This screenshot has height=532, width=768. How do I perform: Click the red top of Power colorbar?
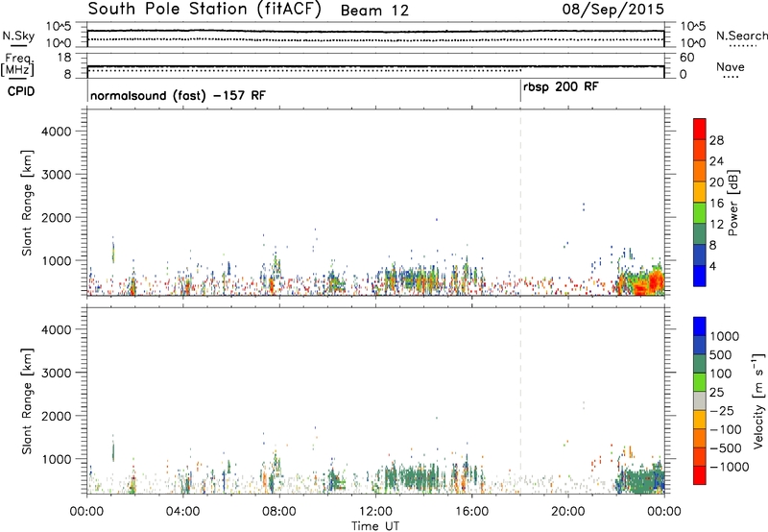(700, 129)
